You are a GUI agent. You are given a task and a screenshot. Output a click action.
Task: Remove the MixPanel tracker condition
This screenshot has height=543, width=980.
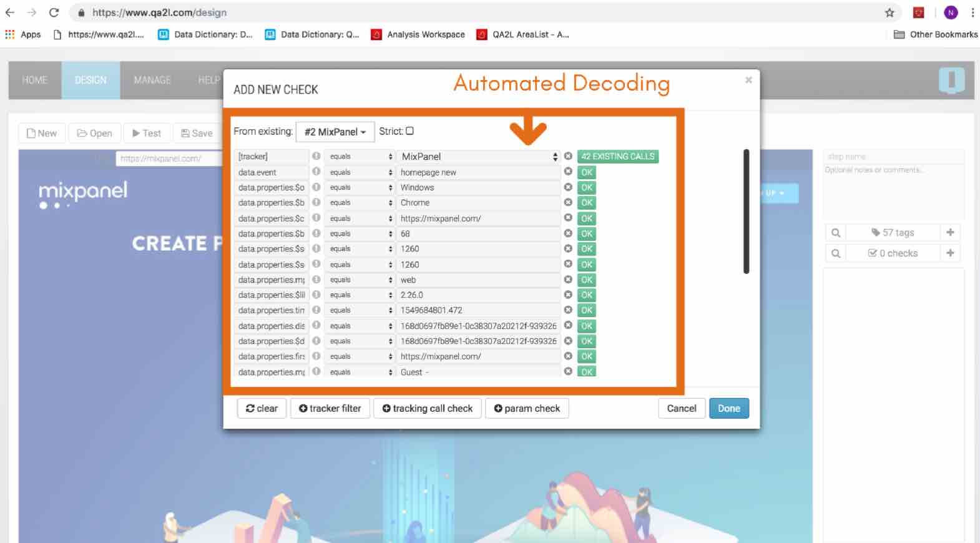pyautogui.click(x=568, y=156)
